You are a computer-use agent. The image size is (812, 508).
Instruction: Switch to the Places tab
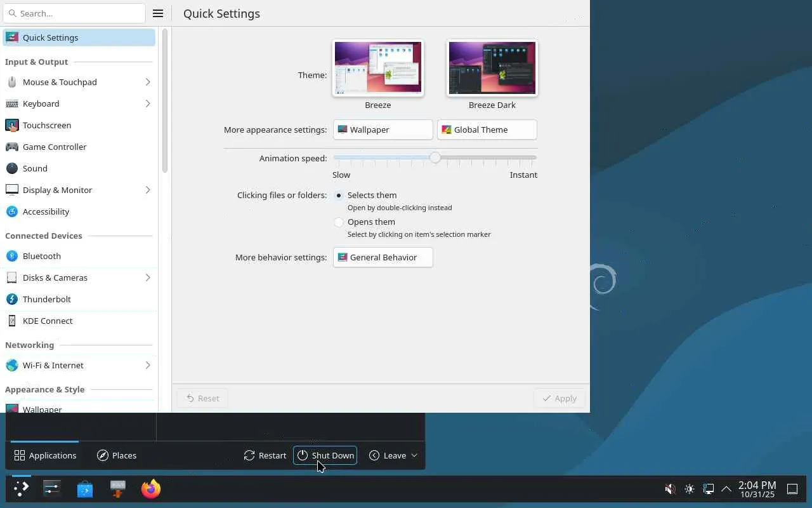[x=117, y=455]
